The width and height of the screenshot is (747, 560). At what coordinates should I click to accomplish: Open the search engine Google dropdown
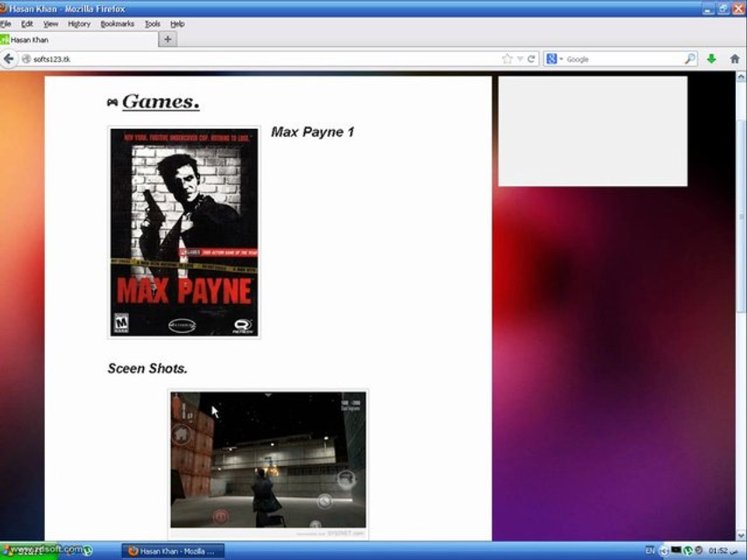pos(554,59)
